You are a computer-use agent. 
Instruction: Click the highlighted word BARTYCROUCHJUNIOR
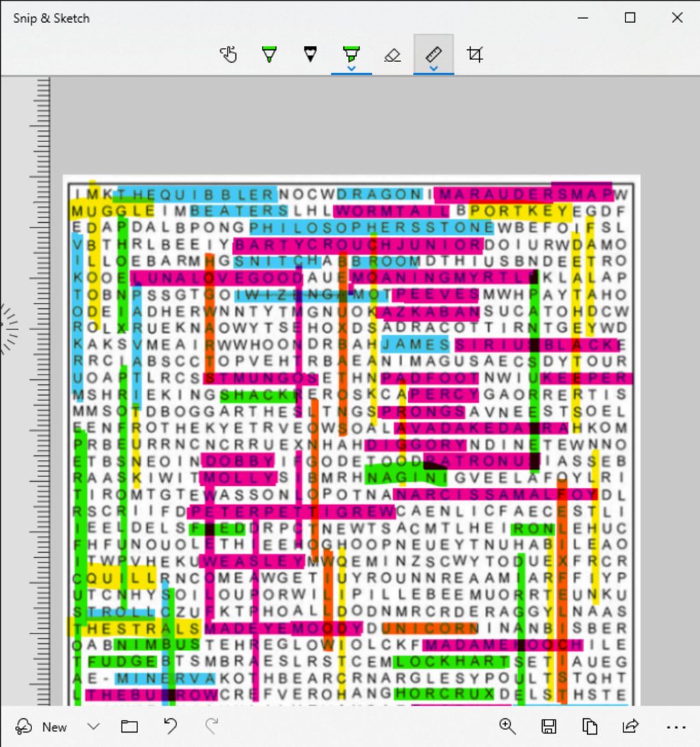tap(358, 245)
